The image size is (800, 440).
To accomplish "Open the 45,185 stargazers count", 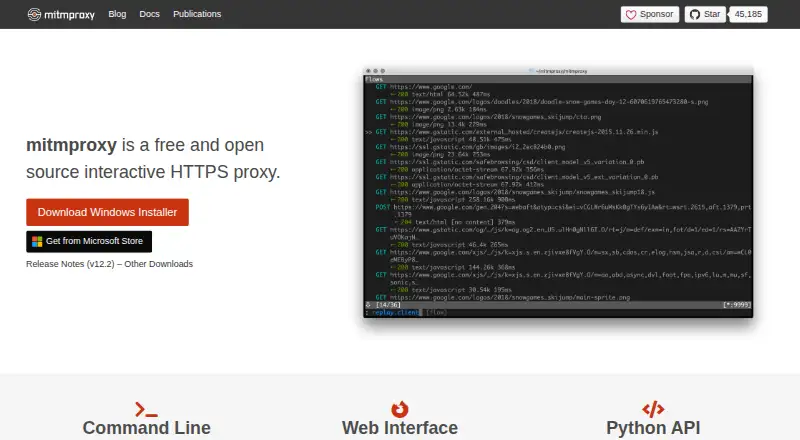I will pos(748,14).
